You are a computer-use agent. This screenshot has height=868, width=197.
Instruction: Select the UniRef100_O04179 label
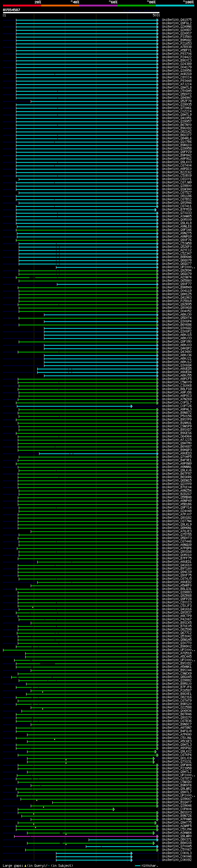[x=177, y=67]
